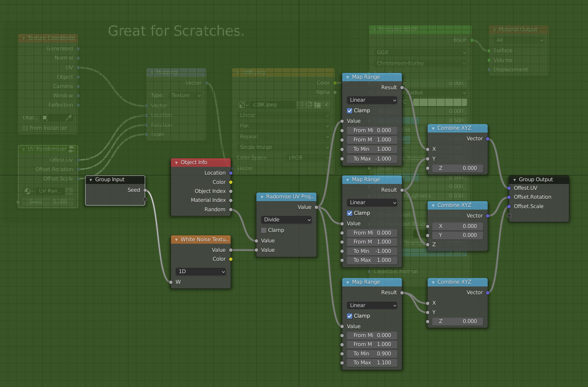588x387 pixels.
Task: Open the 1D dimensions dropdown on White Noise
Action: coord(201,272)
